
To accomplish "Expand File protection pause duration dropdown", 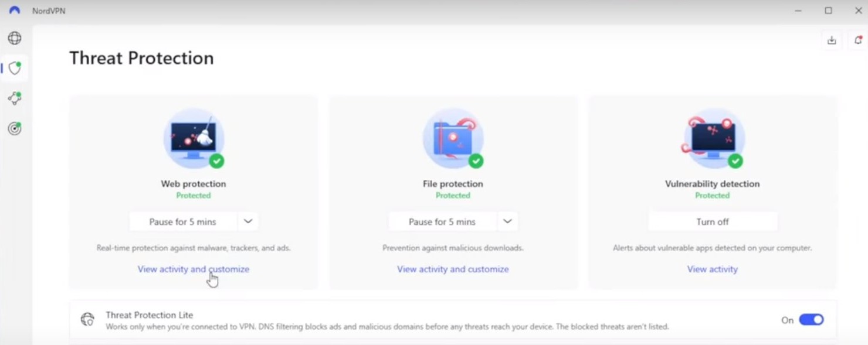I will pos(508,221).
